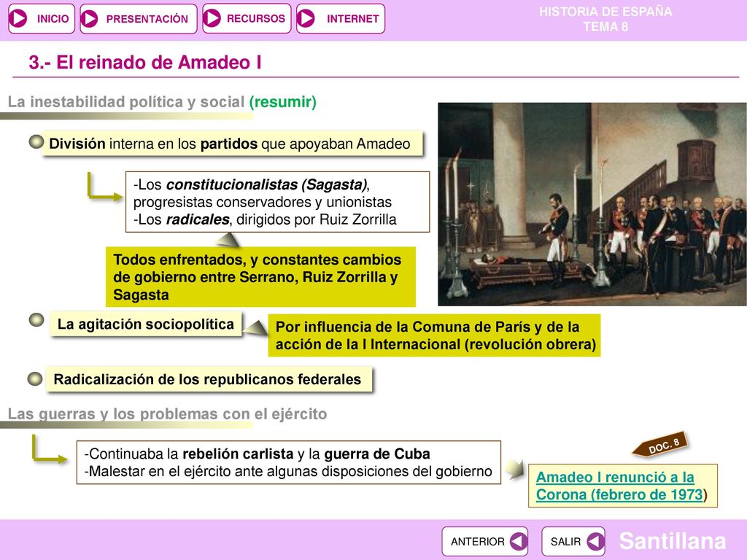Exit using the SALIR button
This screenshot has width=747, height=560.
pyautogui.click(x=573, y=541)
